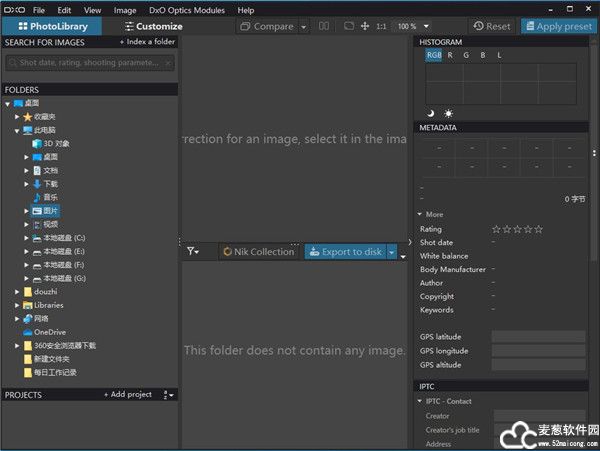
Task: Click the search for images field
Action: [x=90, y=63]
